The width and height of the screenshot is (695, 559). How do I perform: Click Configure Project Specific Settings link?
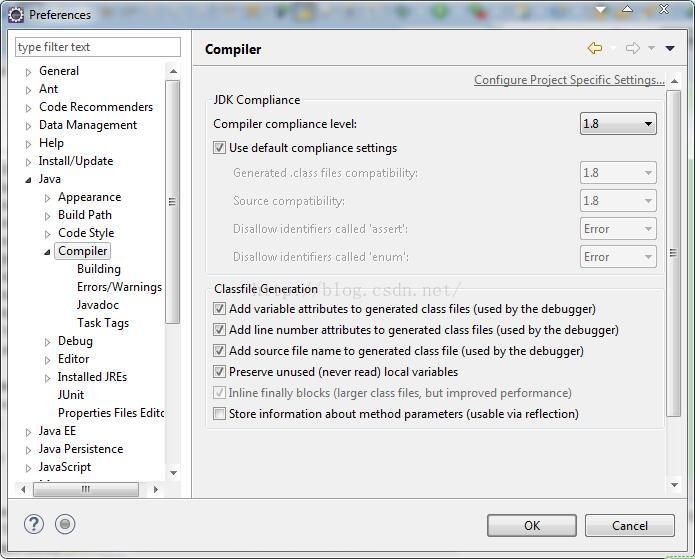click(x=569, y=80)
